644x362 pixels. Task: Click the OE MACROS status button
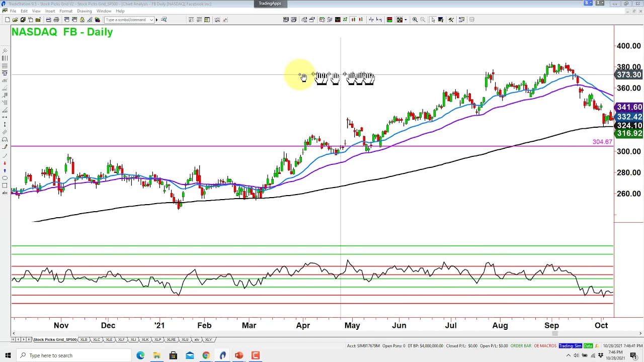coord(545,346)
